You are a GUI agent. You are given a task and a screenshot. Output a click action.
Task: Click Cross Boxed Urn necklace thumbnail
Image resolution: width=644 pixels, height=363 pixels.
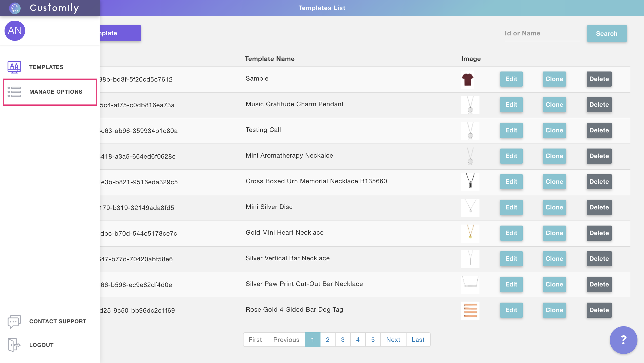[x=470, y=182]
